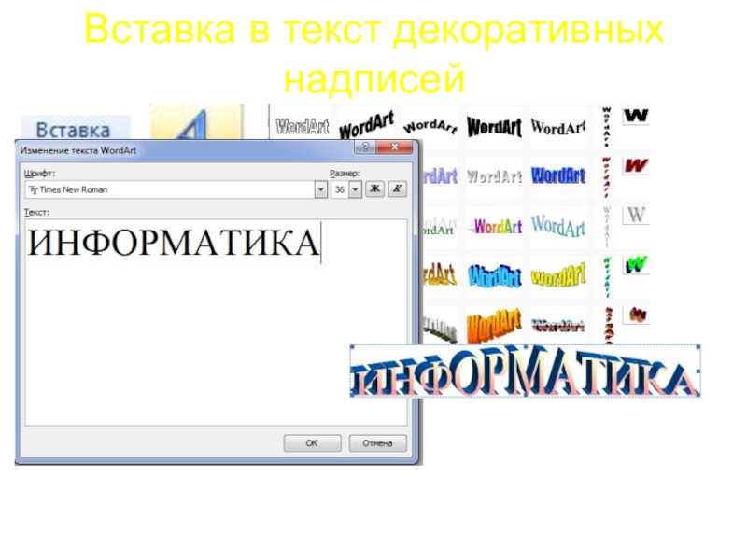Screen dimensions: 747x560
Task: Select the yellow wavy WordArt style
Action: 557,275
